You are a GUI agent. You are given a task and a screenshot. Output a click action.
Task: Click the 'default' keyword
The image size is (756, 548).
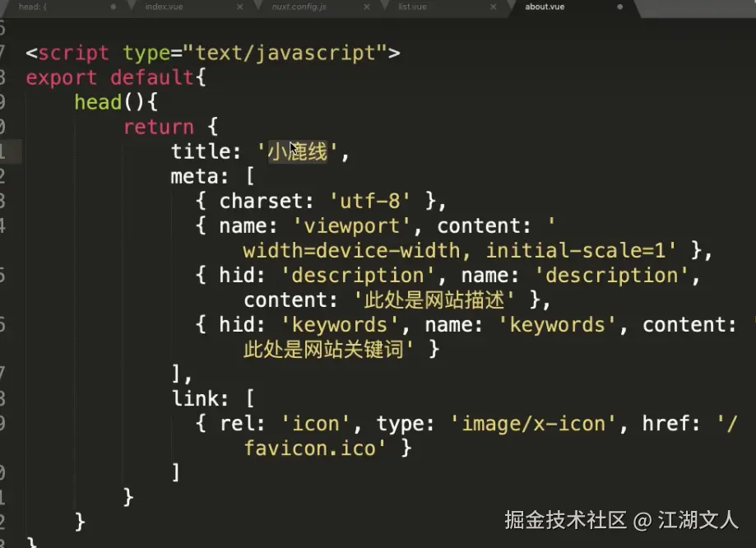coord(152,77)
